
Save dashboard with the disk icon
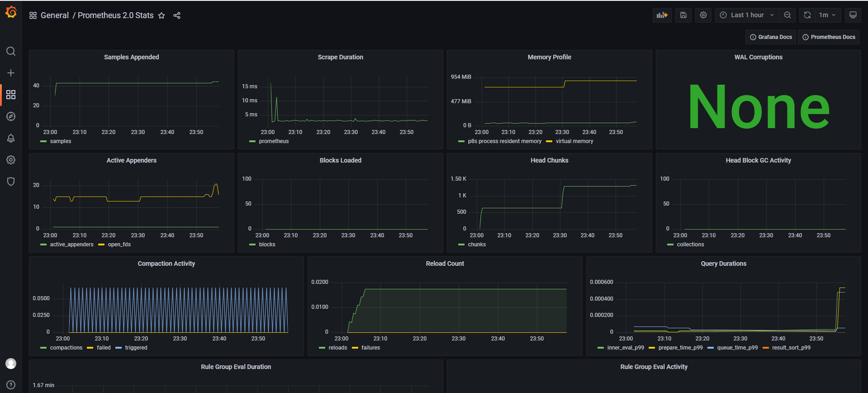683,15
